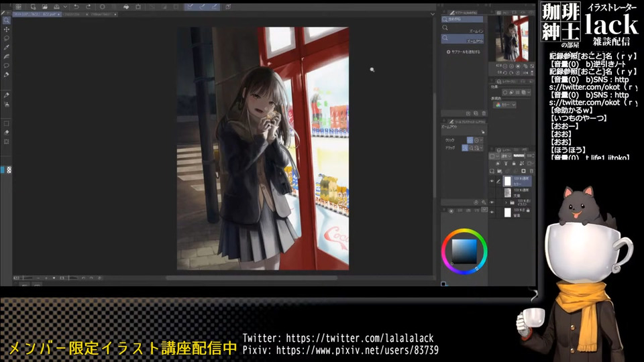Select the Move tool
Image resolution: width=644 pixels, height=362 pixels.
point(7,29)
